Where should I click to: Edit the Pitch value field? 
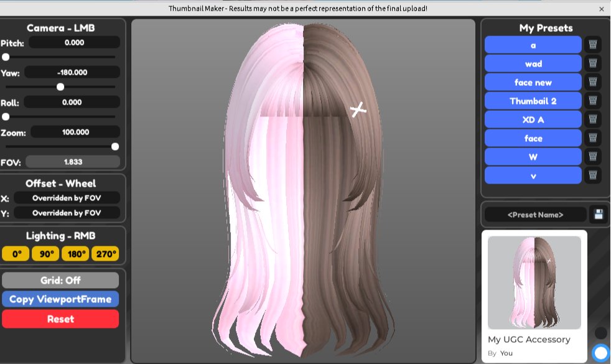[x=74, y=42]
